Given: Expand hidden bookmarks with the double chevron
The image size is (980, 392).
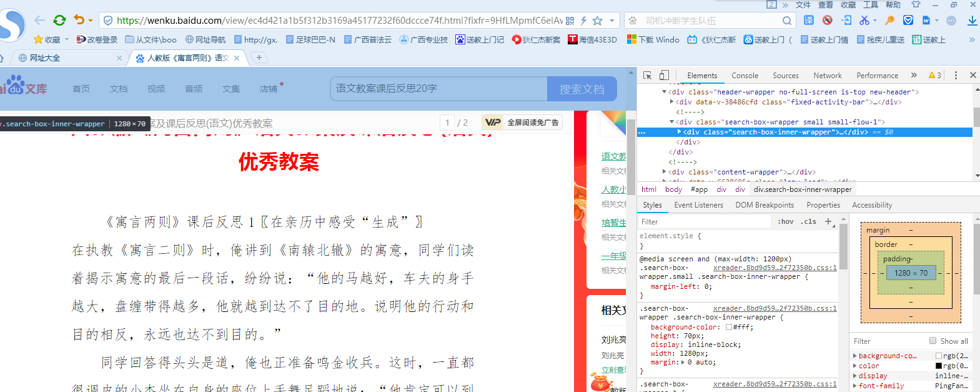Looking at the screenshot, I should click(971, 39).
